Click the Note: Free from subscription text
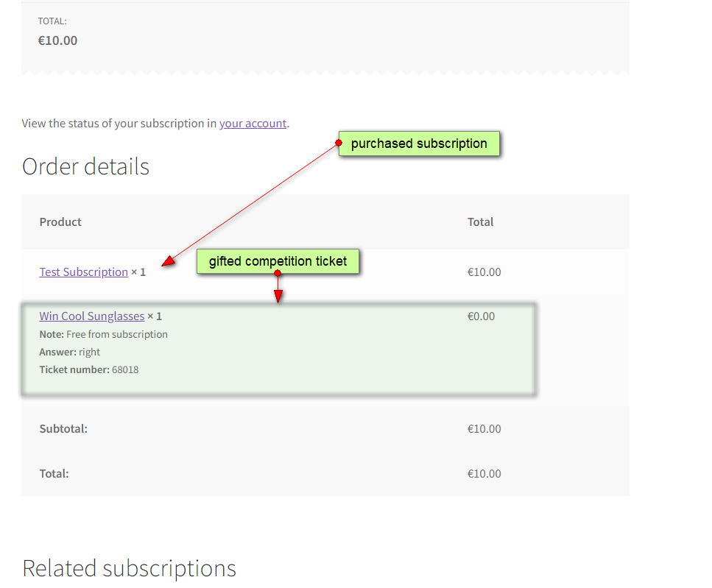Screen dimensions: 712x588 [x=103, y=333]
